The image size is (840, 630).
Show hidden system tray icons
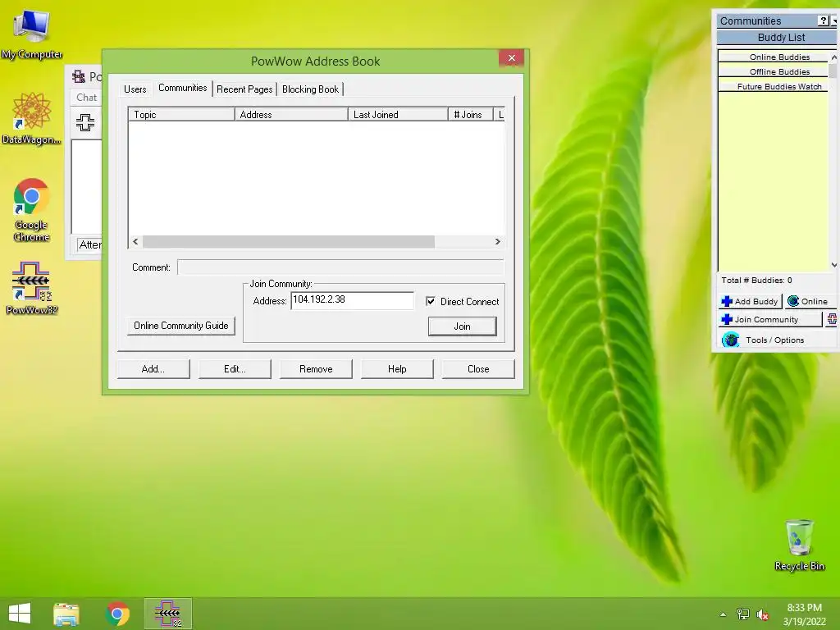tap(724, 614)
